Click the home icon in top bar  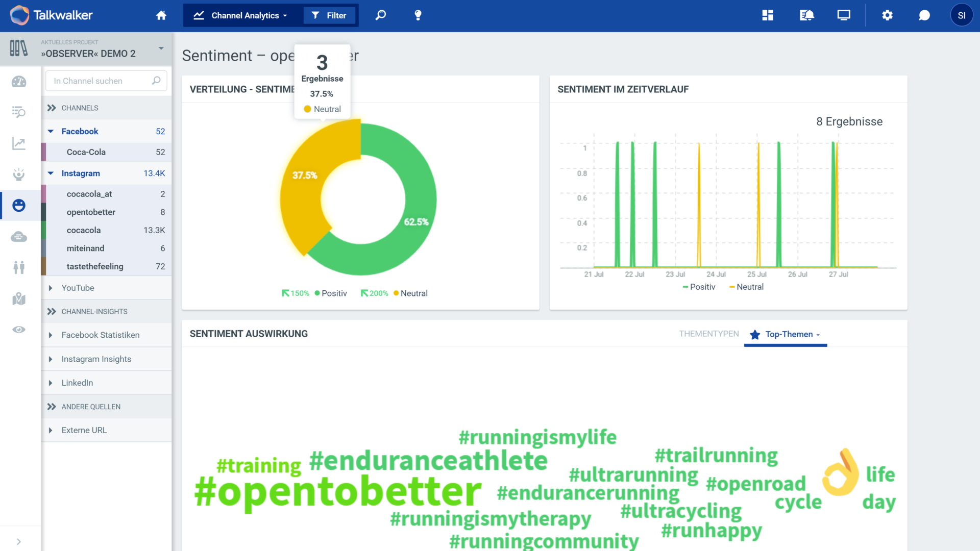pyautogui.click(x=161, y=15)
